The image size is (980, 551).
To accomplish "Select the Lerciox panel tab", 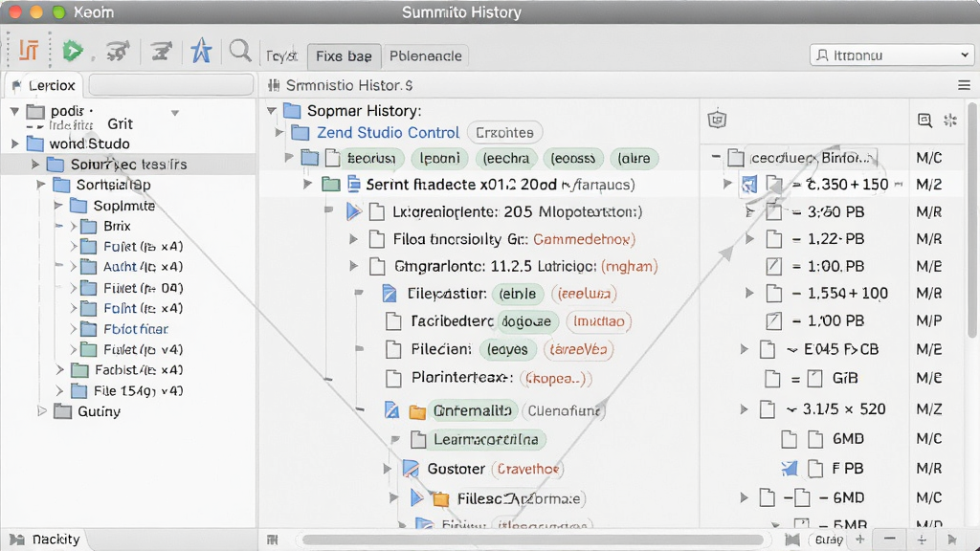I will click(44, 85).
